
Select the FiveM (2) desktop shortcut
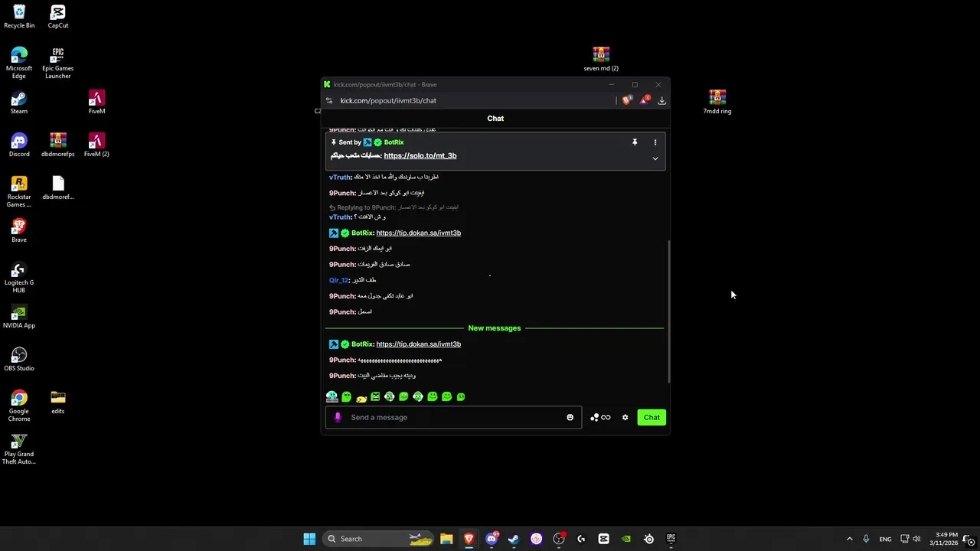(96, 145)
